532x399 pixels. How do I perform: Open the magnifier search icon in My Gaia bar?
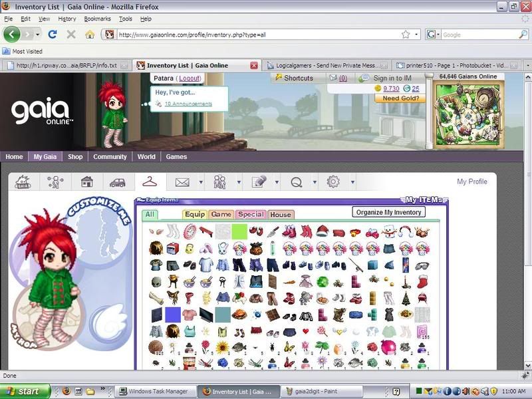(x=296, y=182)
